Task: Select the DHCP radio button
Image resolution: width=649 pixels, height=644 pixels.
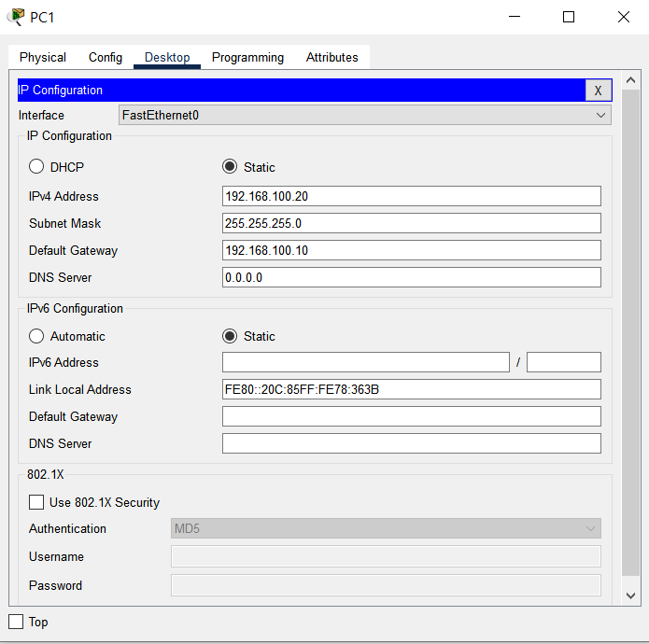Action: (x=36, y=167)
